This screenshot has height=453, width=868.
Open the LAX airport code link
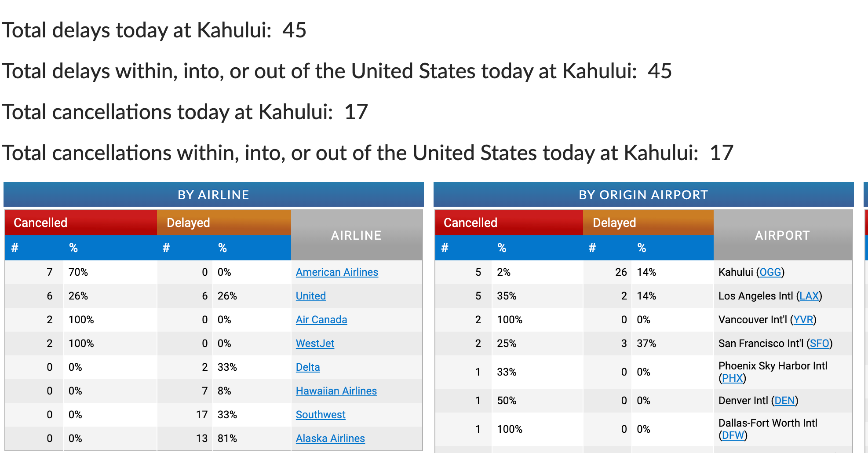[809, 296]
